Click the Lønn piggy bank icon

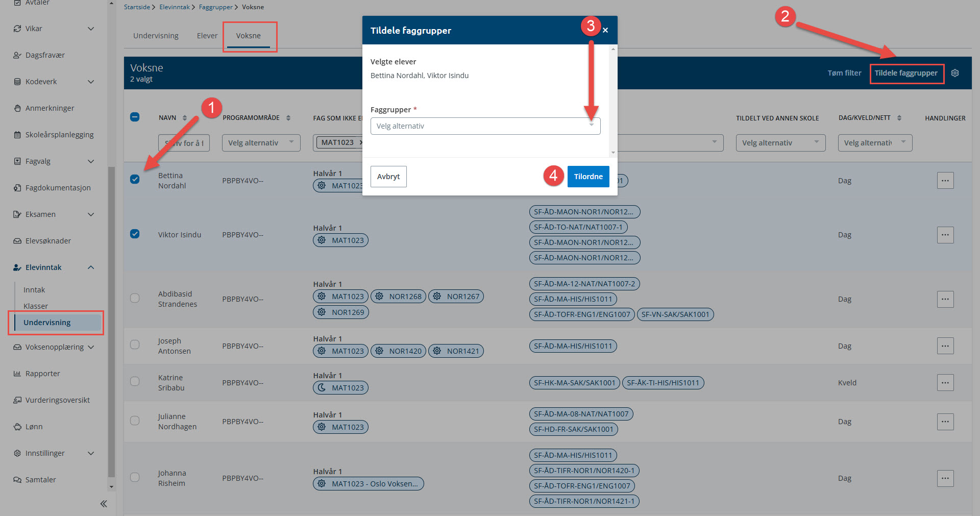pos(17,427)
